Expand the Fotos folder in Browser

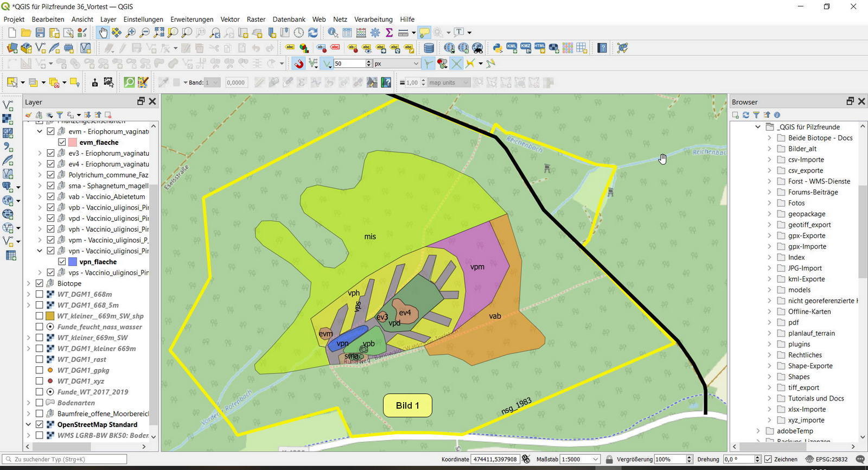point(769,203)
